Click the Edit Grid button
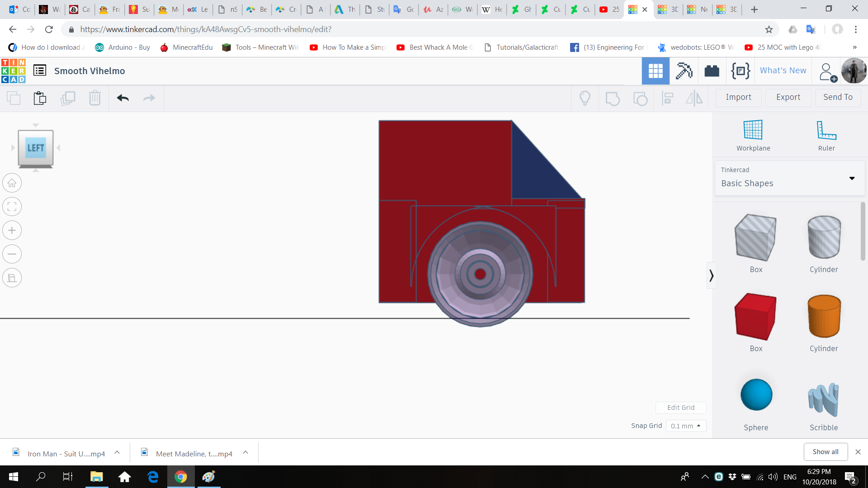Viewport: 868px width, 488px height. click(680, 407)
